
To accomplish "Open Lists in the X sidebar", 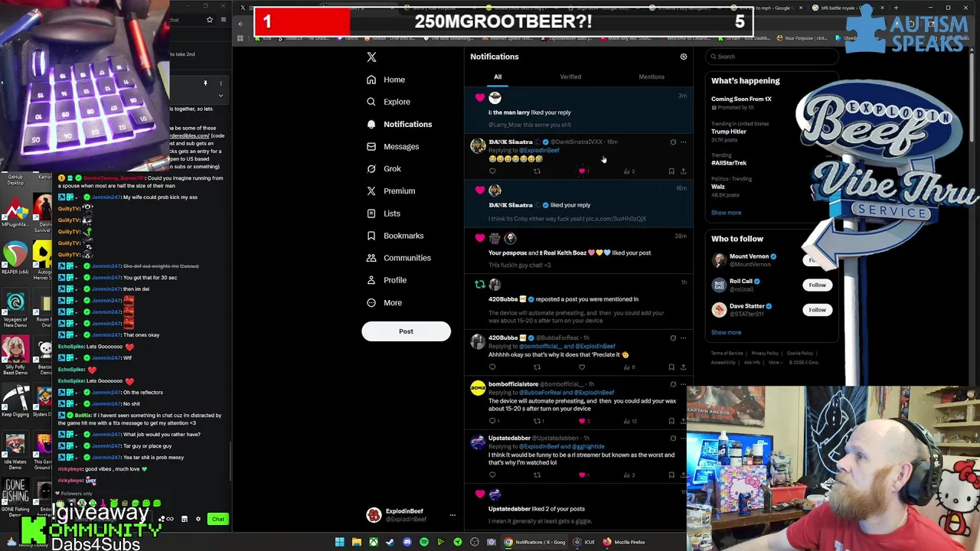I will point(383,214).
